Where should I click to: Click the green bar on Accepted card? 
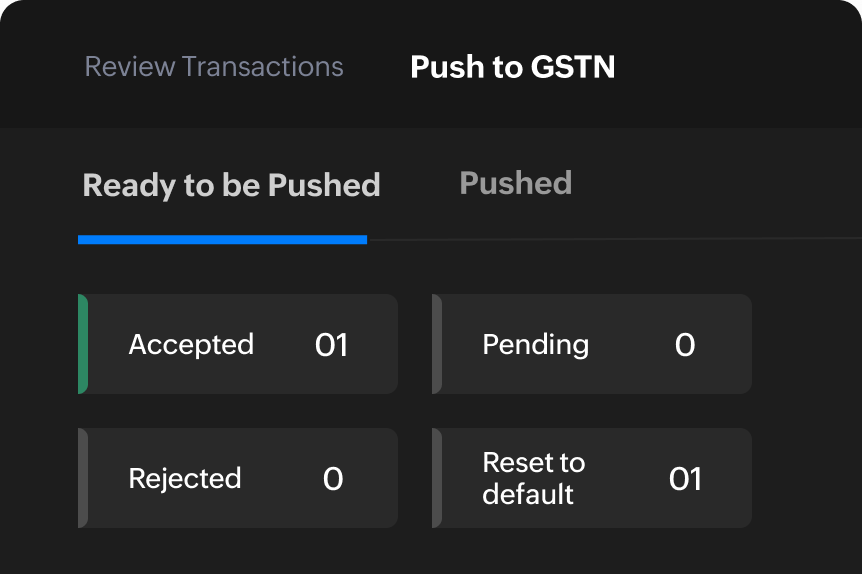(83, 344)
